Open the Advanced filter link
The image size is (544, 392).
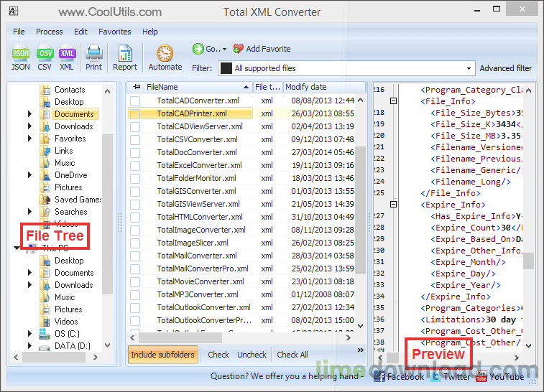(505, 68)
